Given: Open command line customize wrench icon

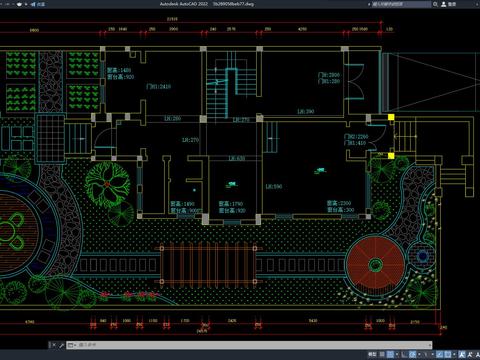Looking at the screenshot, I should (61, 345).
